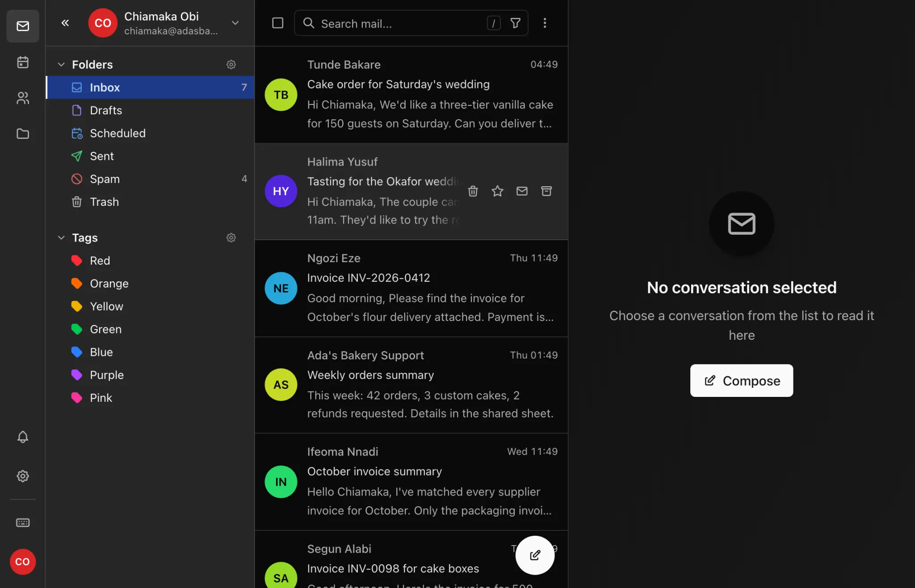The image size is (915, 588).
Task: Open Folders settings gear
Action: (231, 64)
